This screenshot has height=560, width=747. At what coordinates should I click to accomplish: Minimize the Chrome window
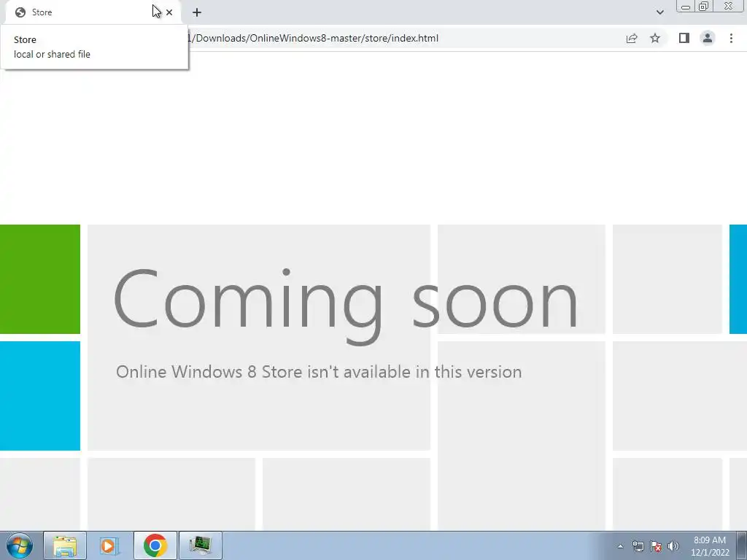pyautogui.click(x=686, y=6)
